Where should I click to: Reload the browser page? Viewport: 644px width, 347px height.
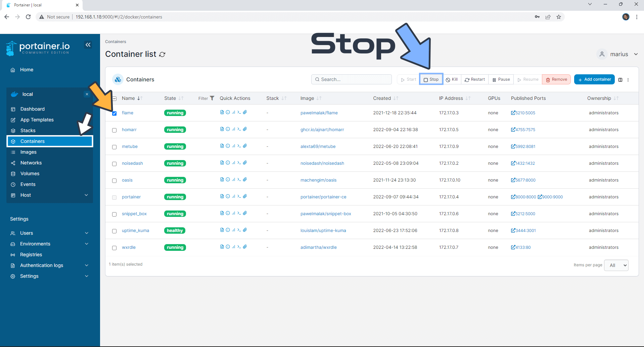click(x=28, y=17)
